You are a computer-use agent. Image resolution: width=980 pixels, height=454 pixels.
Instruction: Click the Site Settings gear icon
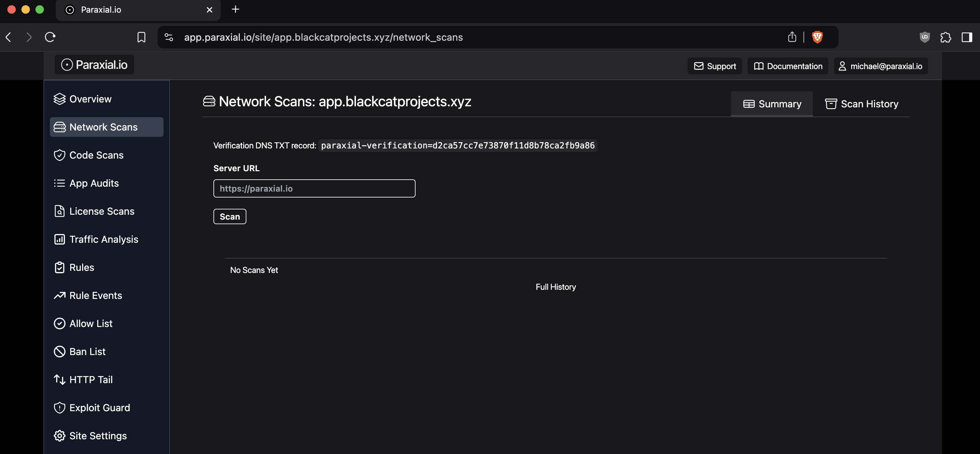(x=59, y=436)
